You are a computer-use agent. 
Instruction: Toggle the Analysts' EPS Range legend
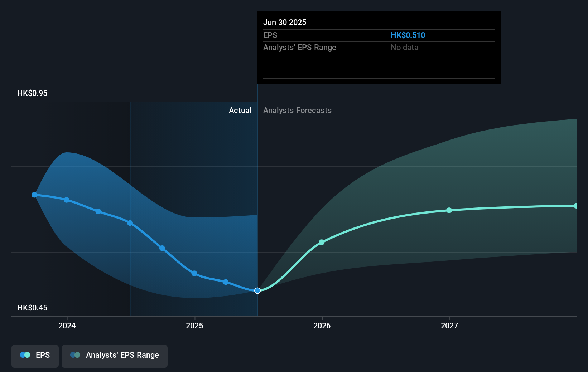(x=115, y=356)
